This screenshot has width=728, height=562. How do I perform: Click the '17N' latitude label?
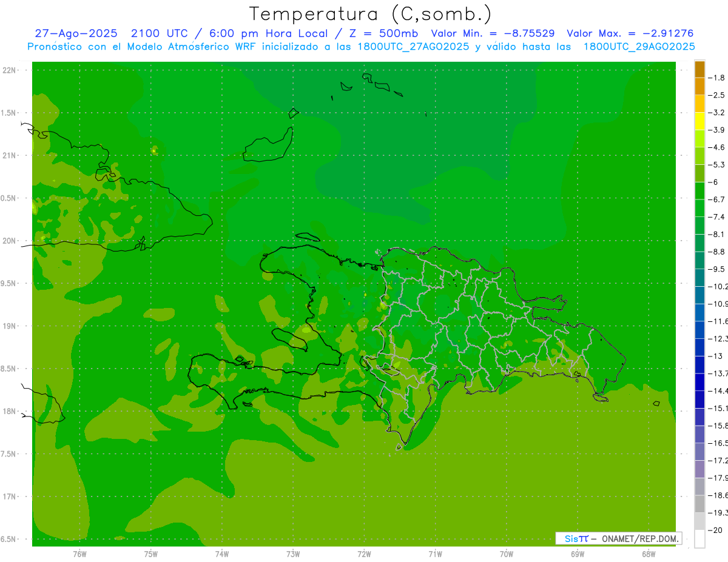(10, 497)
